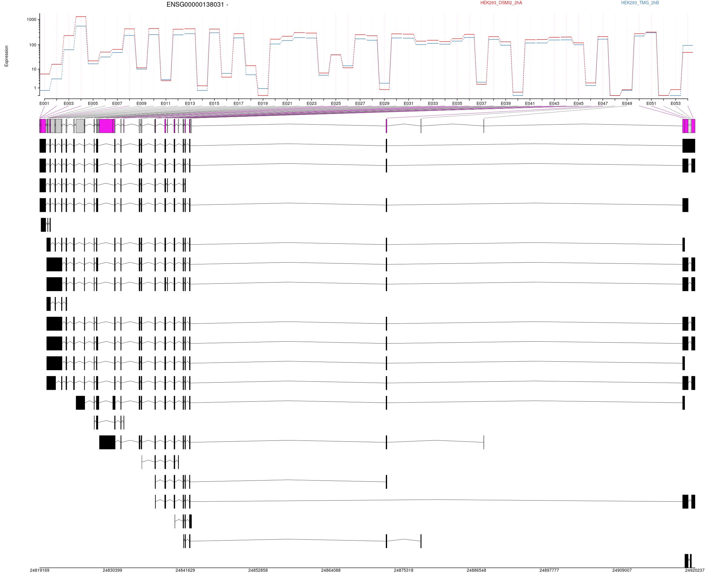Click exon label E045
The height and width of the screenshot is (576, 728).
coord(578,104)
